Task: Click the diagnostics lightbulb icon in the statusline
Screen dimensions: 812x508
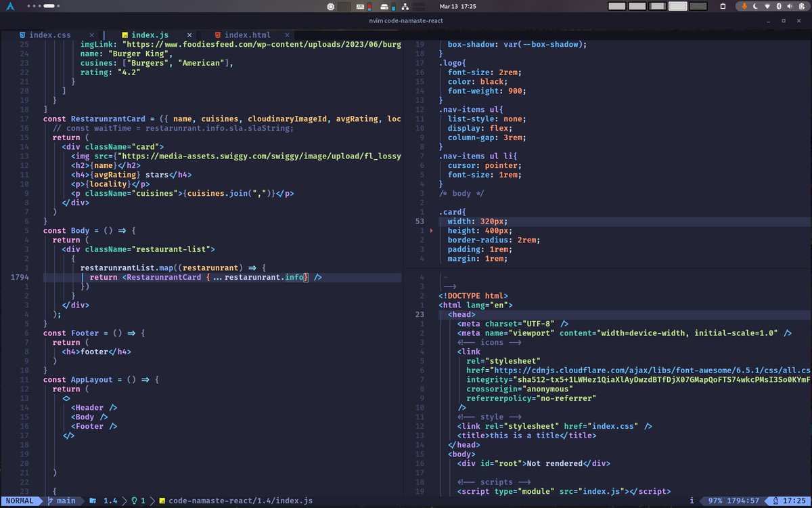Action: (134, 501)
